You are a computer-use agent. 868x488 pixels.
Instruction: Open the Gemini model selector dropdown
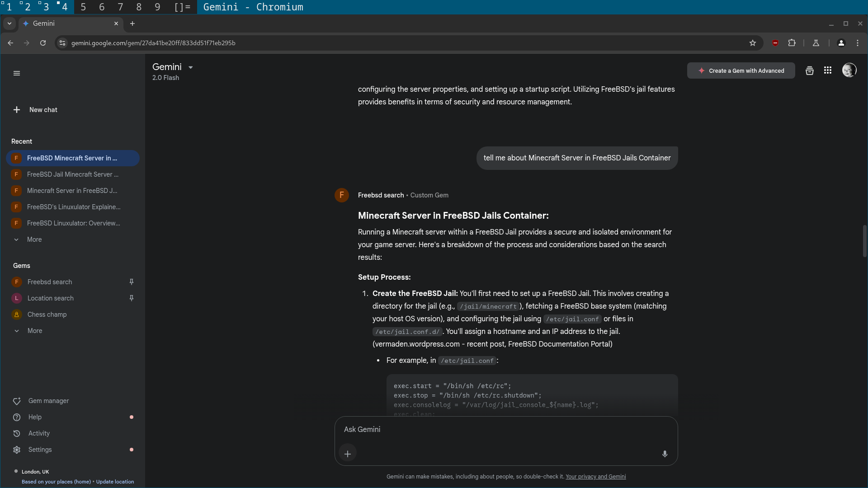pos(190,67)
